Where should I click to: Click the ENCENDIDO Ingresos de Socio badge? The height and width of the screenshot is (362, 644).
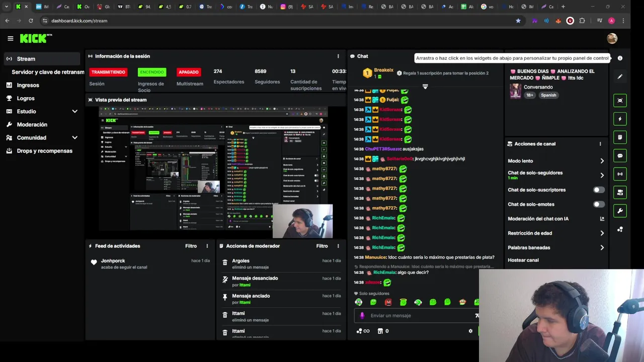click(x=151, y=72)
